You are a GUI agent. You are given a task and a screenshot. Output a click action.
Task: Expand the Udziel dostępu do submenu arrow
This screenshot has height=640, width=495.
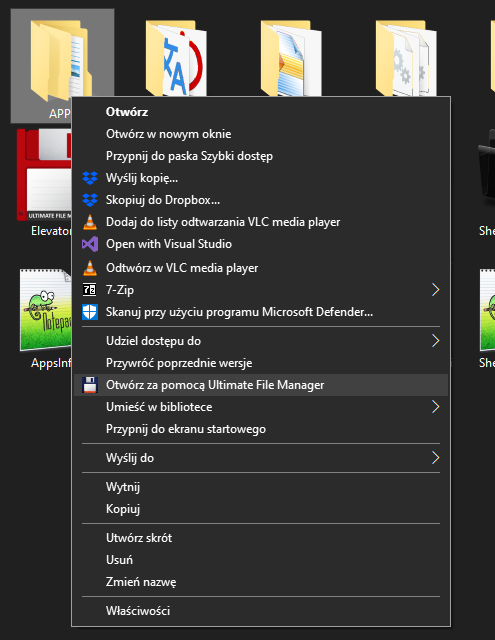435,341
